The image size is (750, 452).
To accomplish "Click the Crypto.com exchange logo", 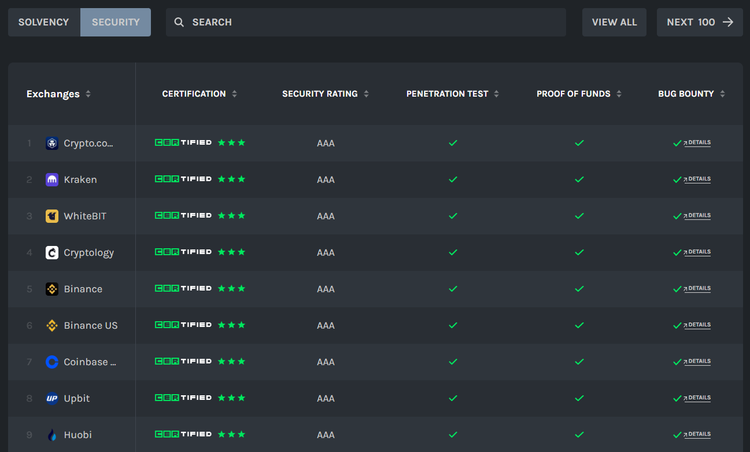I will coord(52,143).
